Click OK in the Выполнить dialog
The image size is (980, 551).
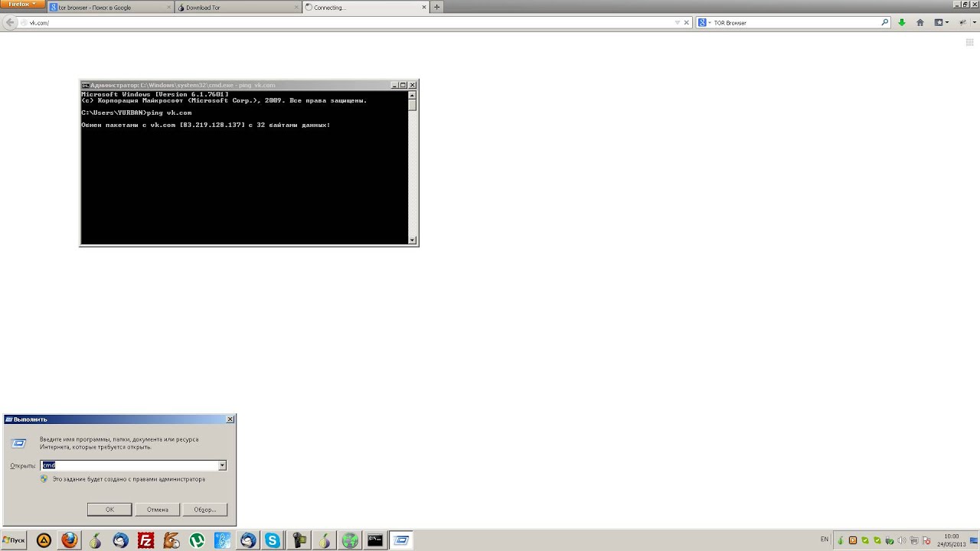pos(109,509)
